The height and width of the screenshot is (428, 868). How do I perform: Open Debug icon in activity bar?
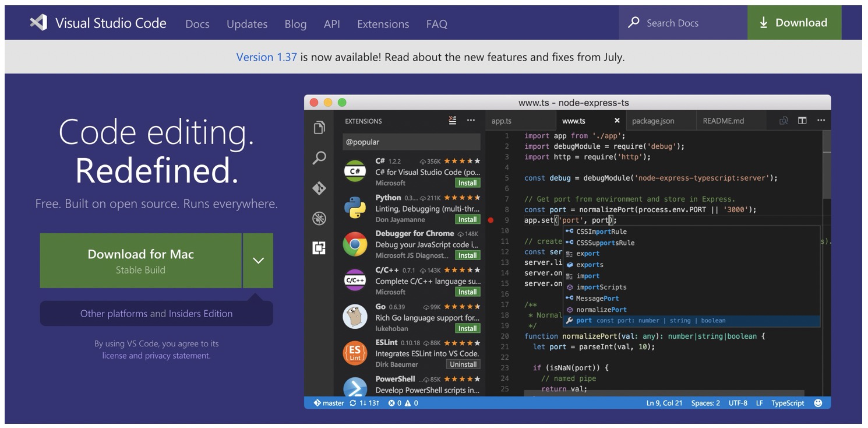(319, 218)
